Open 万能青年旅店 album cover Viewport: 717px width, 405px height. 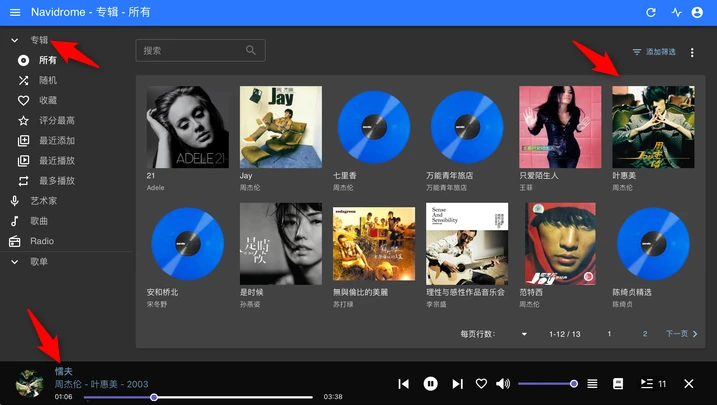pos(467,127)
